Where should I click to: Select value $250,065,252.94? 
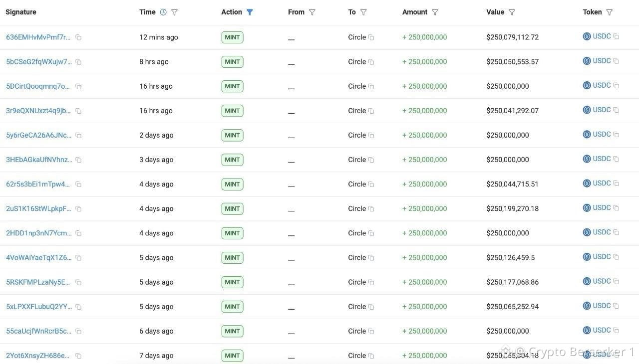point(513,307)
